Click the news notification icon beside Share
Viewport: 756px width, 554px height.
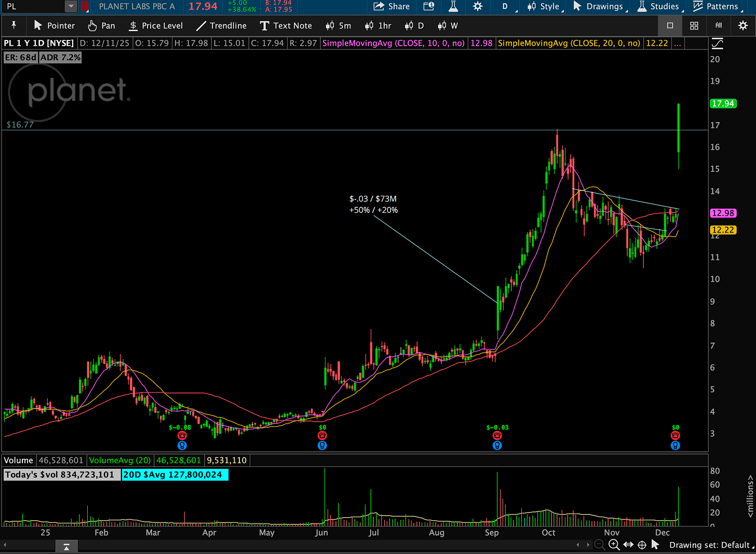click(x=429, y=6)
